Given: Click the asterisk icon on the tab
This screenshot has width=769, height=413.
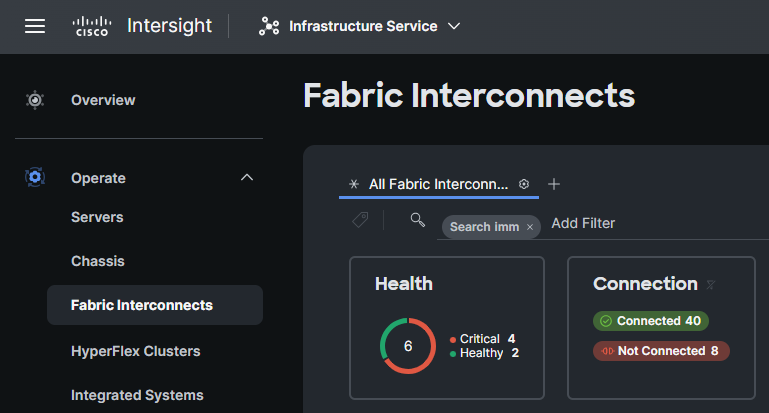Looking at the screenshot, I should [x=354, y=184].
